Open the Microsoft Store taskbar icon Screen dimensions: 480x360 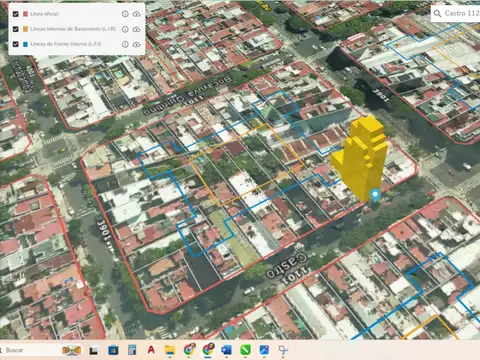pos(113,350)
